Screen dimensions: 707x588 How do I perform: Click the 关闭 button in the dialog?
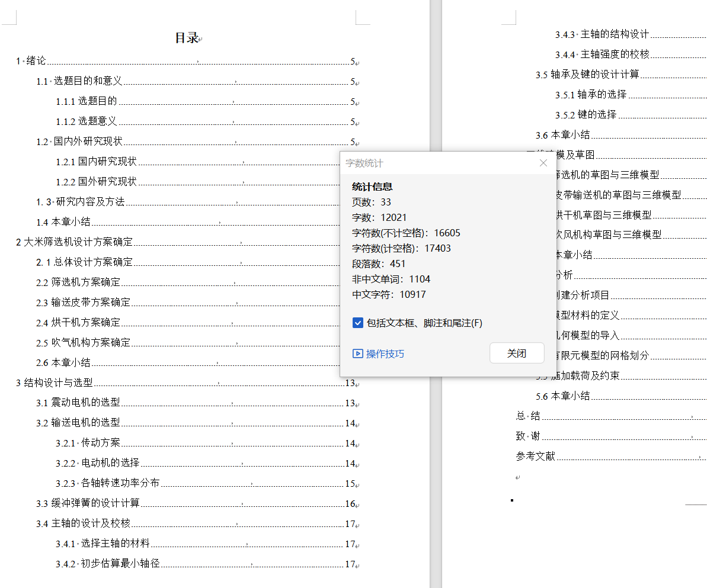517,354
